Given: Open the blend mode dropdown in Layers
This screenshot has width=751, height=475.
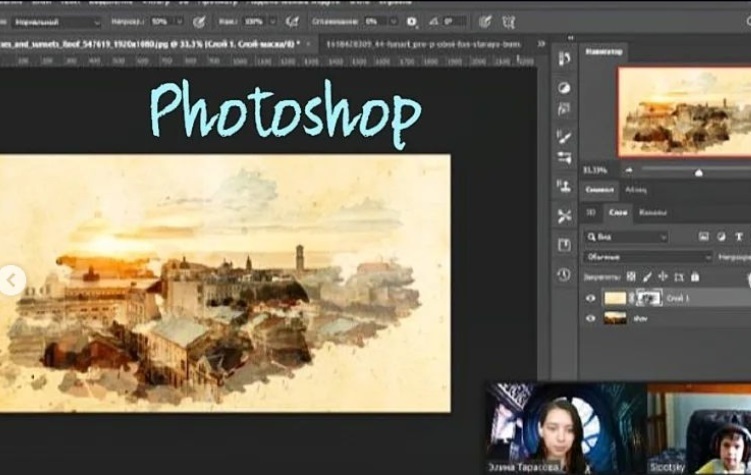Looking at the screenshot, I should (648, 257).
